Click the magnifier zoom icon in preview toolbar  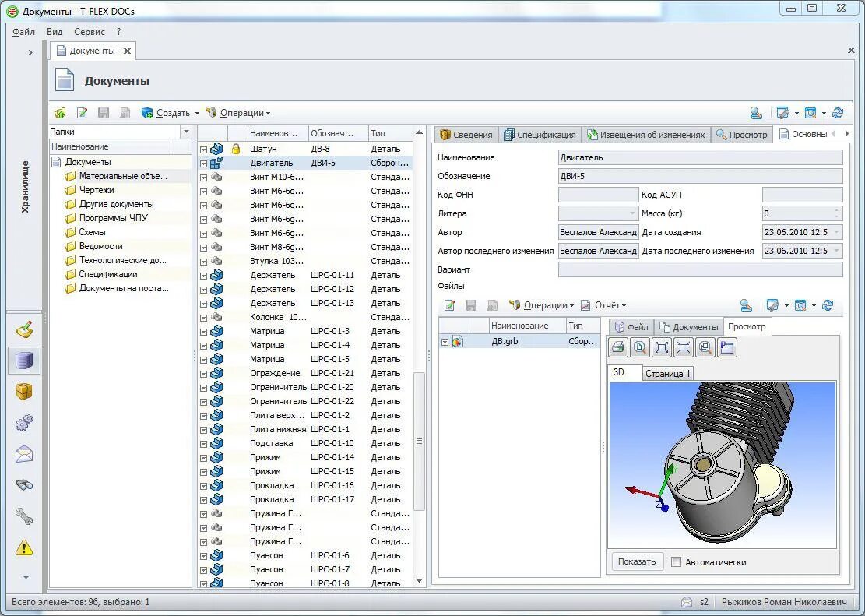tap(639, 347)
